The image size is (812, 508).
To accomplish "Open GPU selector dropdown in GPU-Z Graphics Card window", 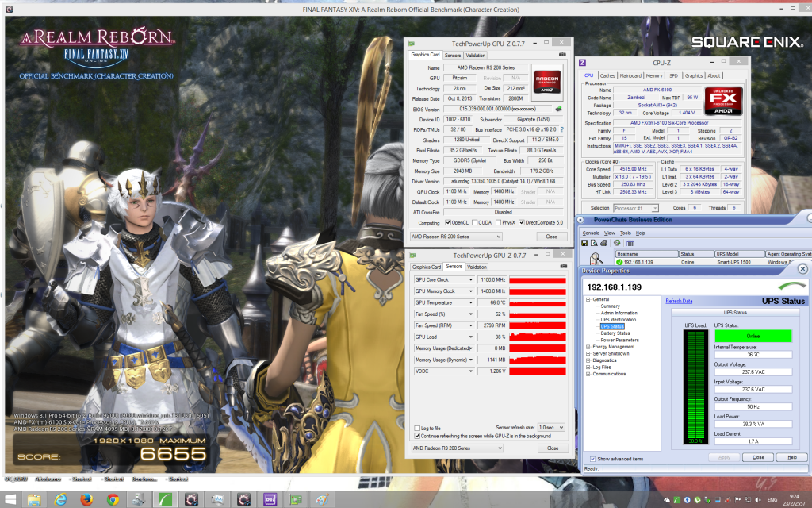I will [x=456, y=237].
